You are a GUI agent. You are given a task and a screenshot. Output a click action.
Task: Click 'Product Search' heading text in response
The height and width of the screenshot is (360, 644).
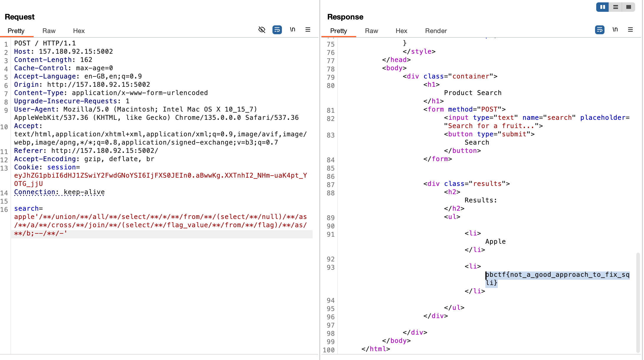point(473,93)
